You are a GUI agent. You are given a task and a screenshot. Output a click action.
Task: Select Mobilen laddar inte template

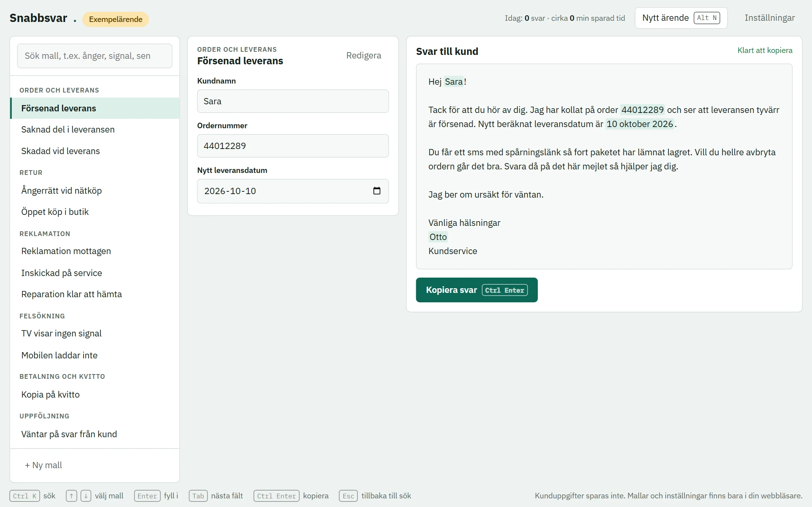point(95,355)
